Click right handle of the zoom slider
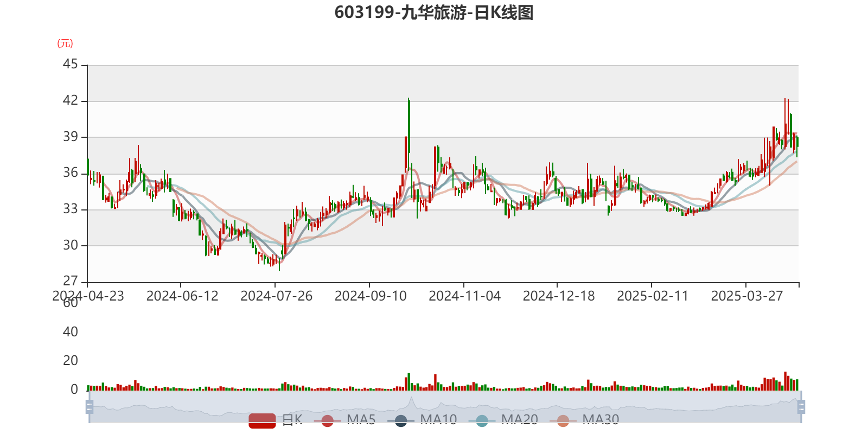Image resolution: width=868 pixels, height=434 pixels. click(x=802, y=407)
